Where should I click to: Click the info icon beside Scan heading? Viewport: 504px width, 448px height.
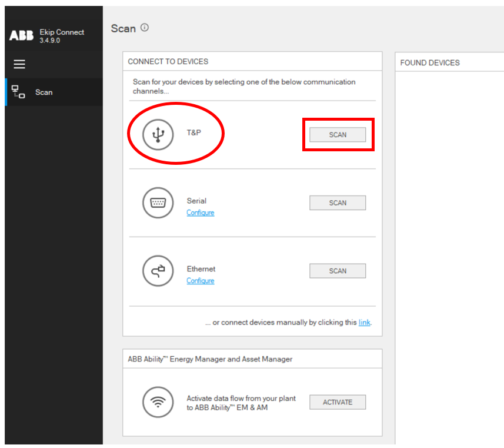145,28
